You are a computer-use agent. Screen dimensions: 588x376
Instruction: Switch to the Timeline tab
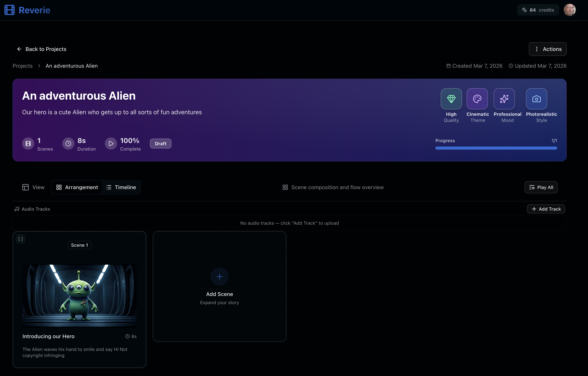tap(121, 187)
